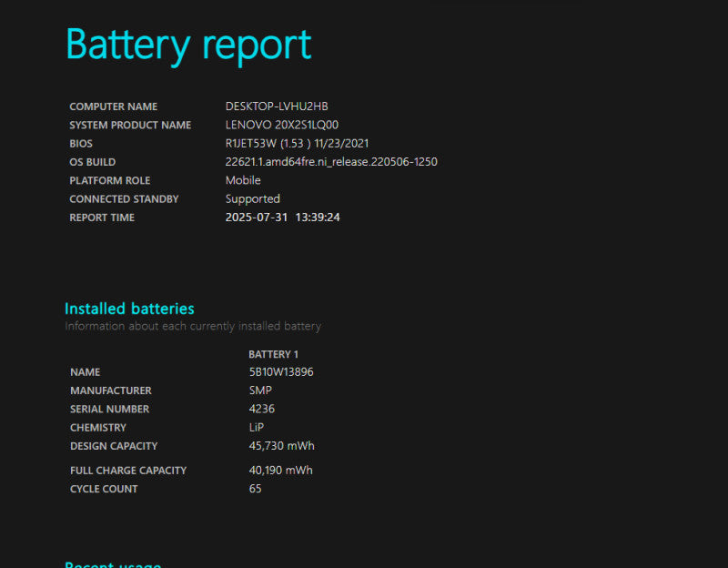The width and height of the screenshot is (728, 568).
Task: Click the report time 2025-07-31 value
Action: coord(282,218)
